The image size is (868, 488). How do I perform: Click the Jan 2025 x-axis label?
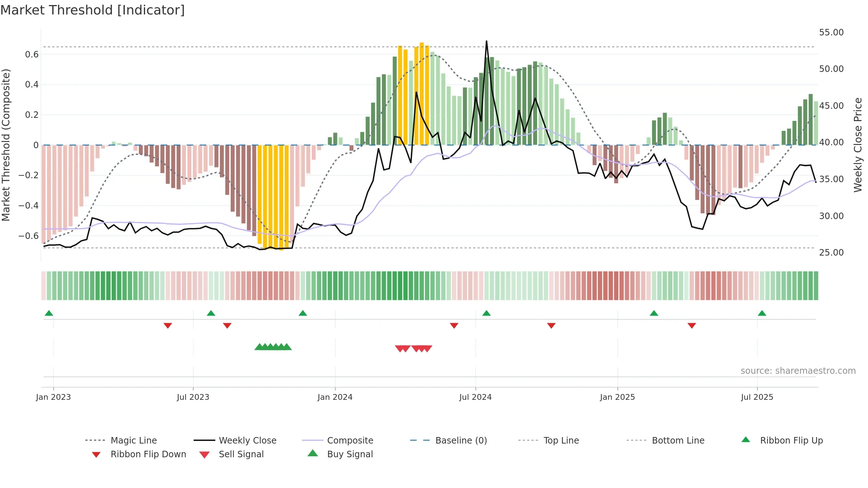(x=618, y=397)
